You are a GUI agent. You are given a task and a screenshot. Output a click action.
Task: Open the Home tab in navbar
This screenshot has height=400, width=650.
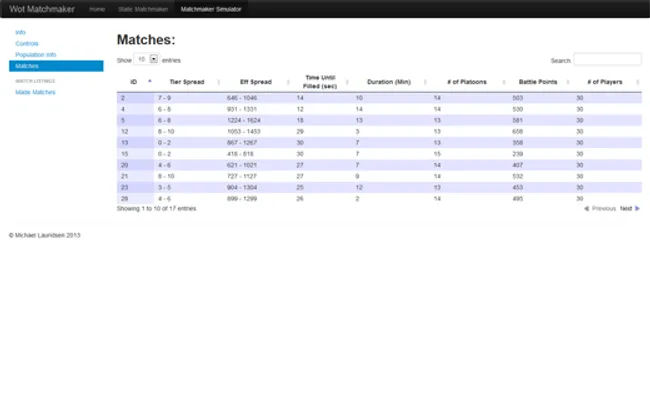pyautogui.click(x=97, y=8)
